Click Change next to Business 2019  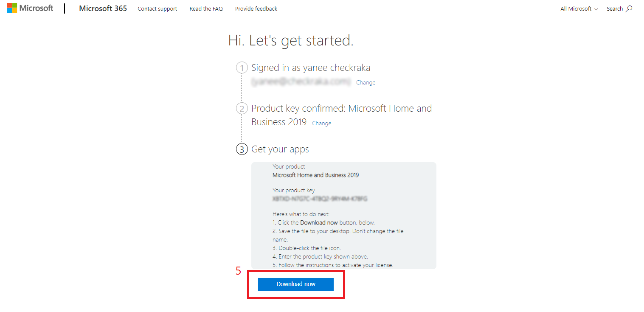(x=321, y=124)
